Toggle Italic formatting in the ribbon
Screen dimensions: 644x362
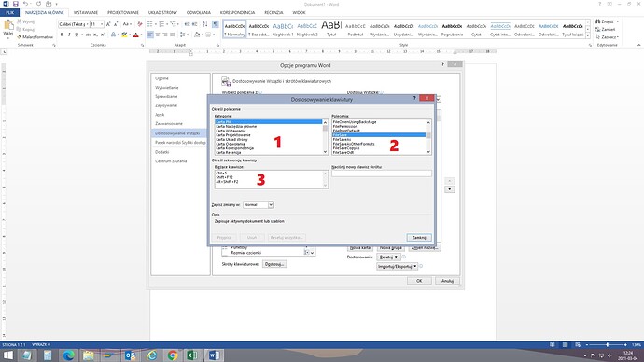69,35
